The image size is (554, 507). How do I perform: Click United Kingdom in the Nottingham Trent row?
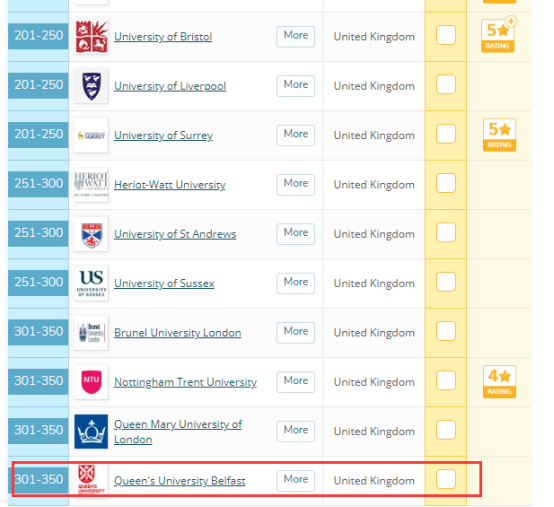[374, 382]
